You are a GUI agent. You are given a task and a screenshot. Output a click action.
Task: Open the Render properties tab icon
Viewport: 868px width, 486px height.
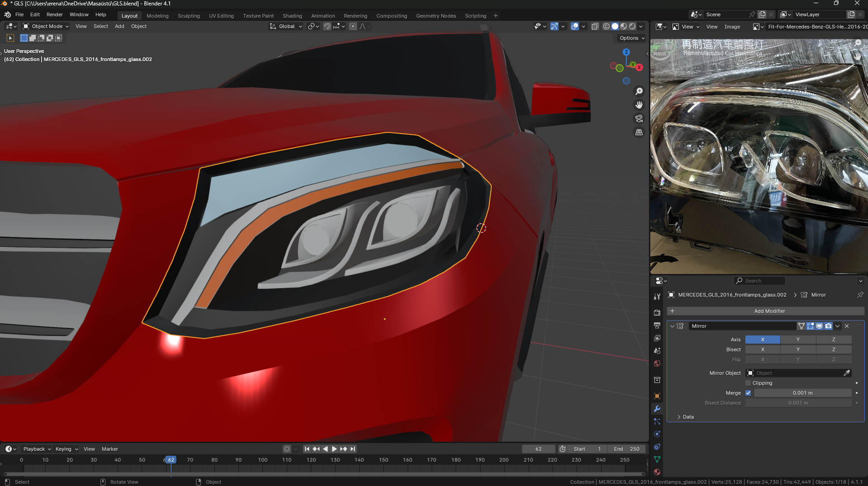tap(657, 312)
